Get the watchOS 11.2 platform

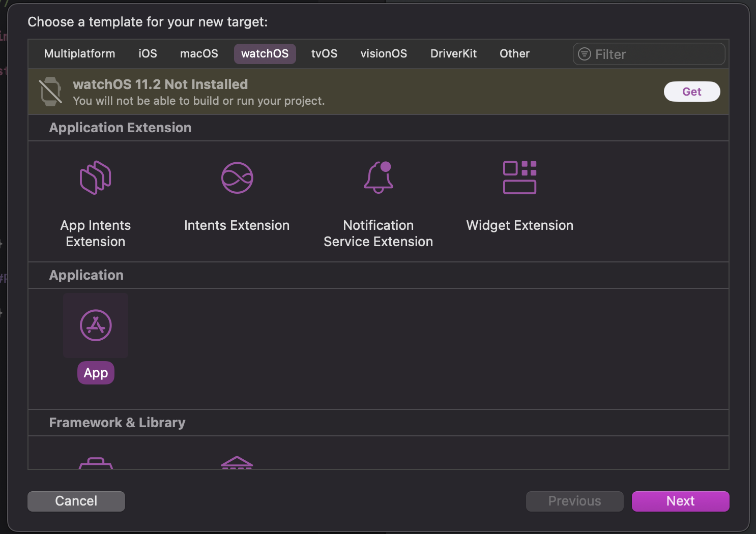[692, 92]
